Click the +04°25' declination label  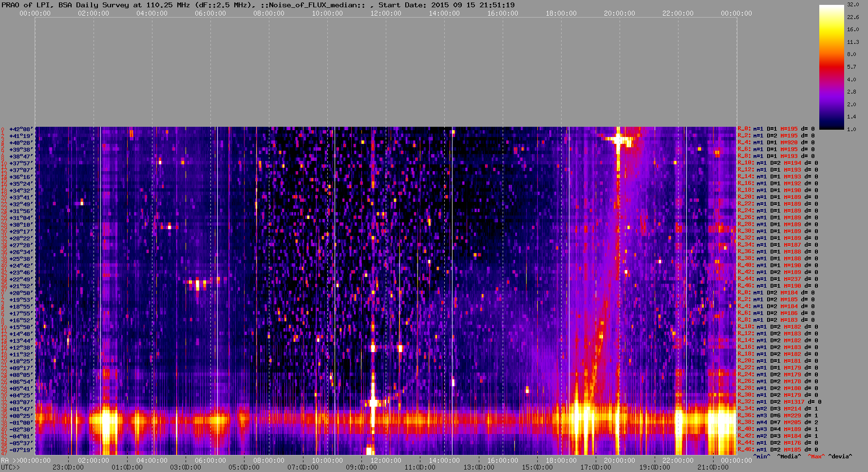click(x=21, y=395)
